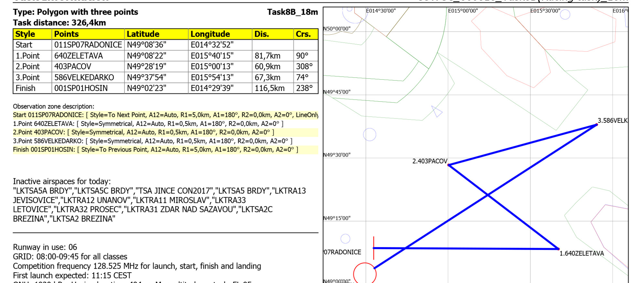
Task: Select the 1.640ZELETAVA turnpoint marker on map
Action: point(558,249)
